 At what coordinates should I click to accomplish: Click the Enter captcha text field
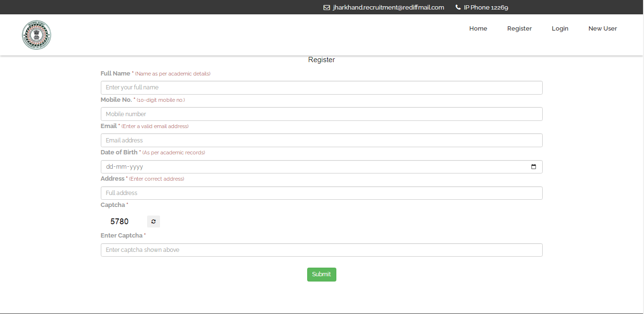click(x=321, y=250)
